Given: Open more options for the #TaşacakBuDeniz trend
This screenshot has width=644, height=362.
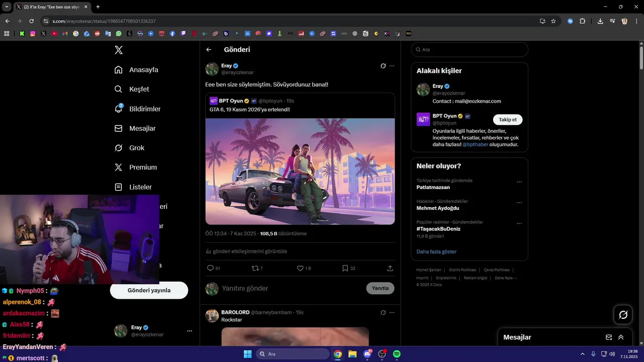Looking at the screenshot, I should (519, 223).
